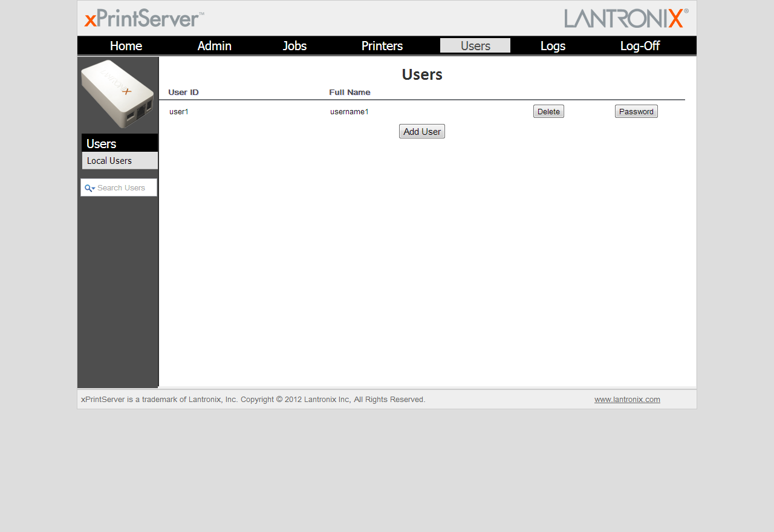Click the xPrintServer device image
Viewport: 774px width, 532px height.
118,94
